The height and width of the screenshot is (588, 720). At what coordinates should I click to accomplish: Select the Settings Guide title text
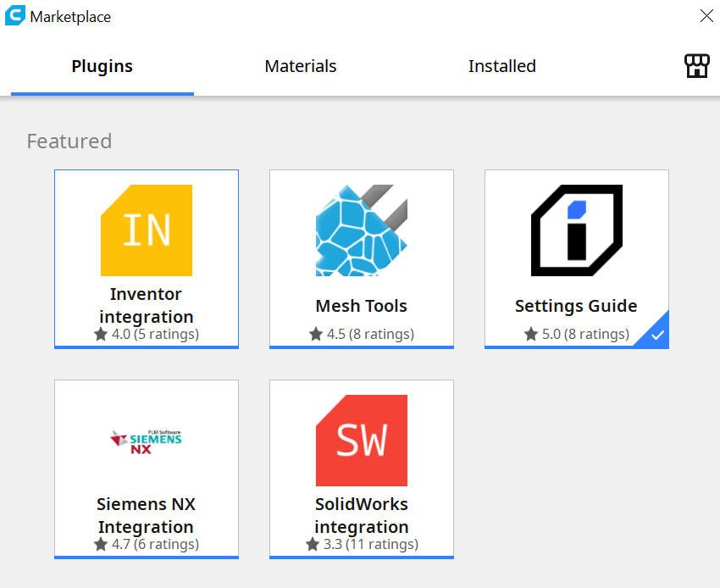[x=576, y=306]
